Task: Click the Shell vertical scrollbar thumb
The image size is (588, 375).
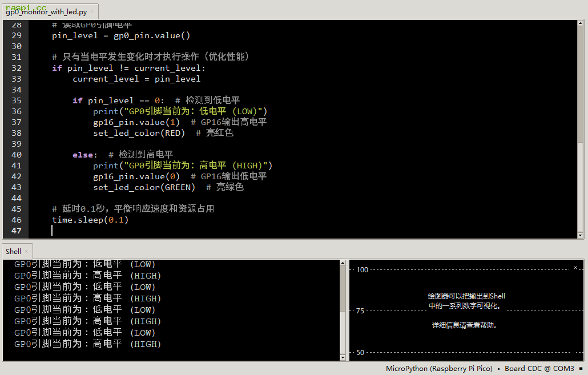Action: [343, 331]
